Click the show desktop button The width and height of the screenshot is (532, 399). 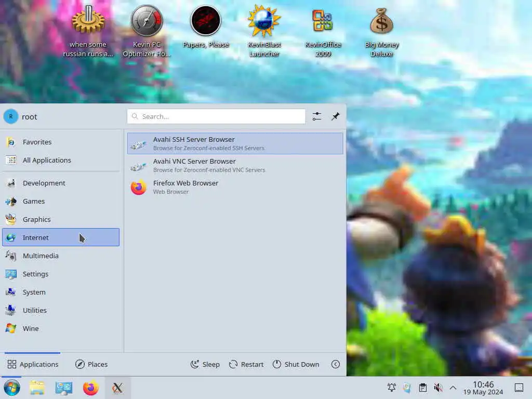click(519, 388)
